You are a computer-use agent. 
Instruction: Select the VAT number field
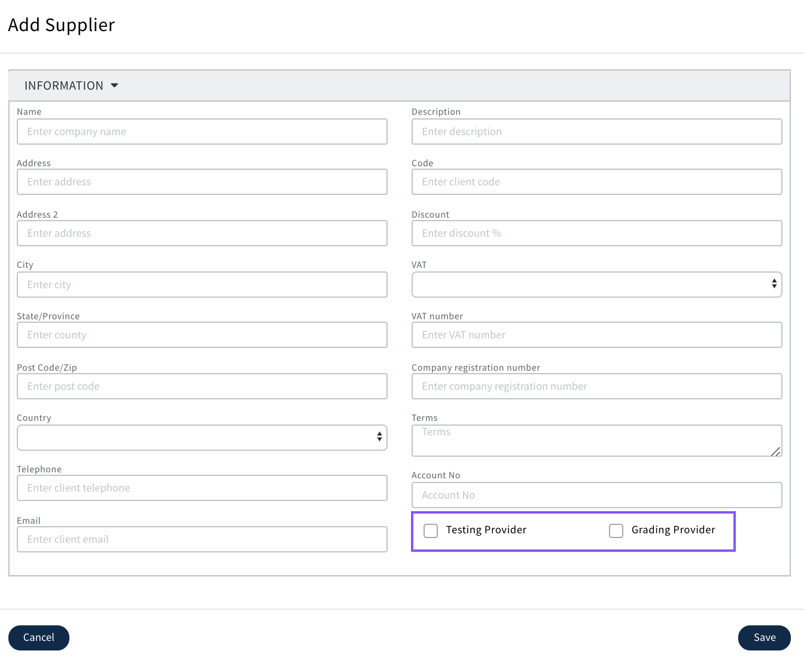coord(596,335)
